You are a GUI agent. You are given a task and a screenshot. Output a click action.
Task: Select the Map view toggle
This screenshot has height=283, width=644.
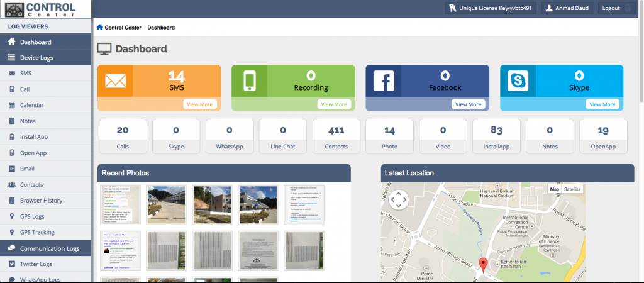[554, 189]
